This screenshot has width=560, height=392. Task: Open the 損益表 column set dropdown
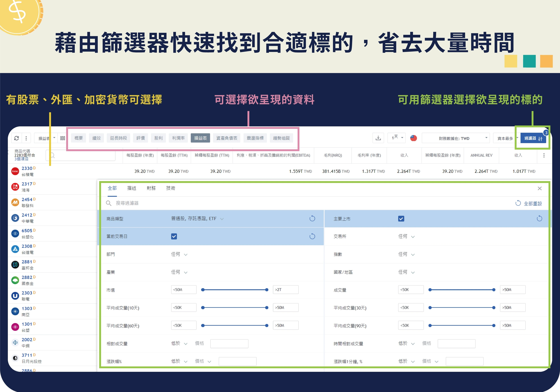46,138
